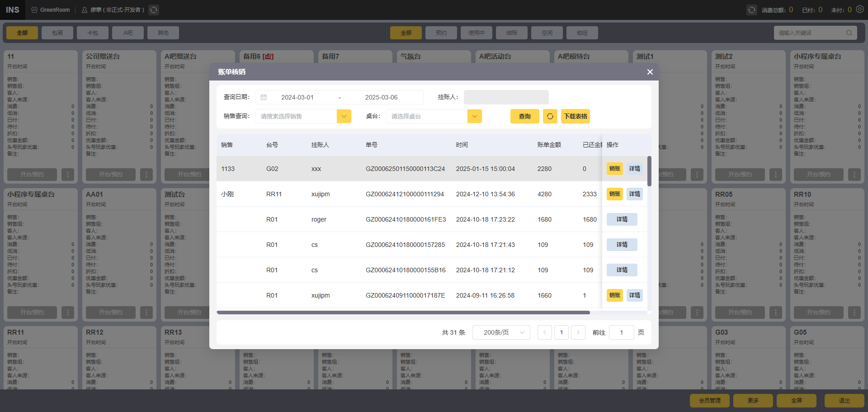Viewport: 868px width, 412px height.
Task: Click the 账单金额 column header
Action: point(549,145)
